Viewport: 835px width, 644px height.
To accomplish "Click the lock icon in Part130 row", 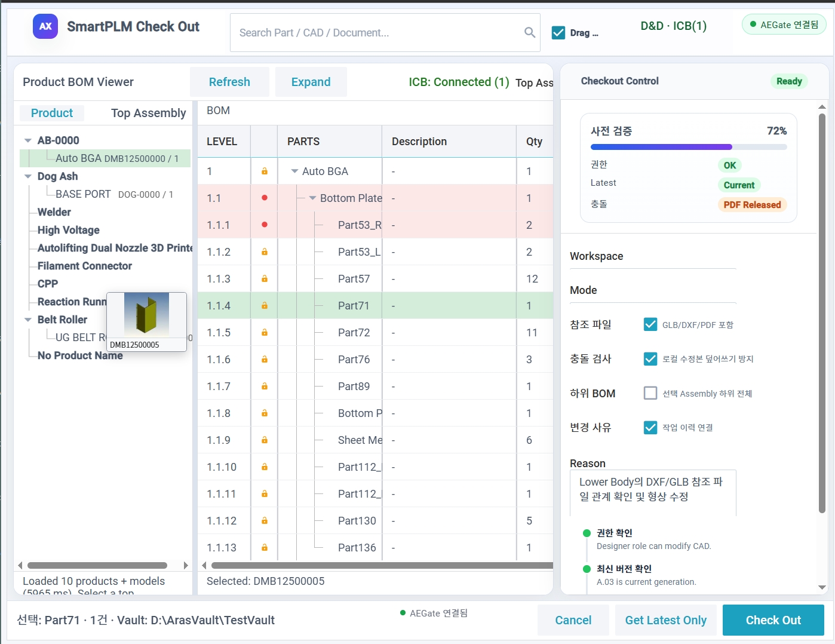I will pos(265,521).
